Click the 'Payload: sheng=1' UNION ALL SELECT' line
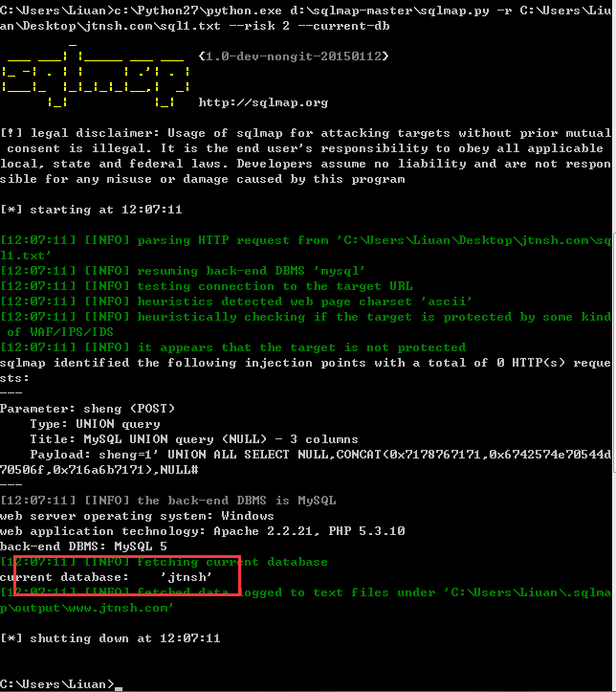This screenshot has height=692, width=616. click(320, 455)
